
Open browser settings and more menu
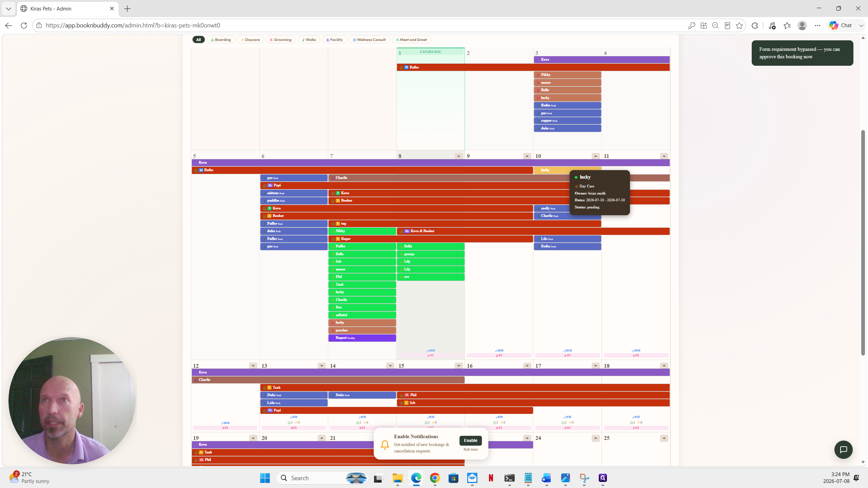click(x=817, y=25)
